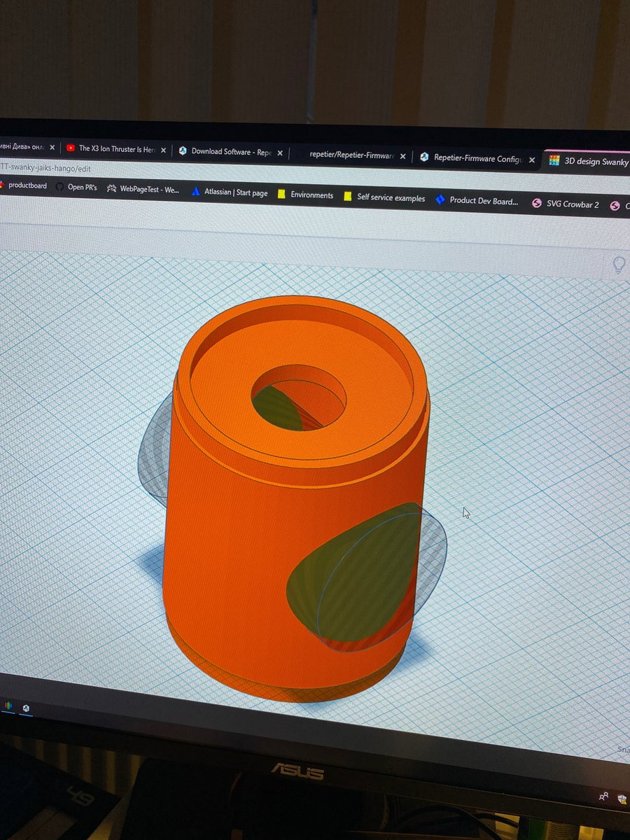Viewport: 630px width, 840px height.
Task: Switch to the repetier/Repetier-Firmware tab
Action: (351, 155)
